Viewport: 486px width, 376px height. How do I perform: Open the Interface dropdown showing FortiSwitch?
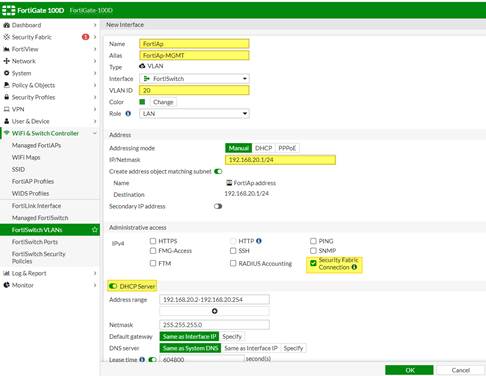pyautogui.click(x=194, y=78)
